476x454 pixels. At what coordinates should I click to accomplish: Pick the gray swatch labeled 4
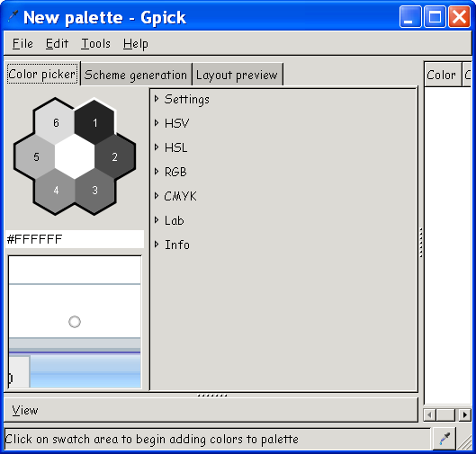coord(56,191)
